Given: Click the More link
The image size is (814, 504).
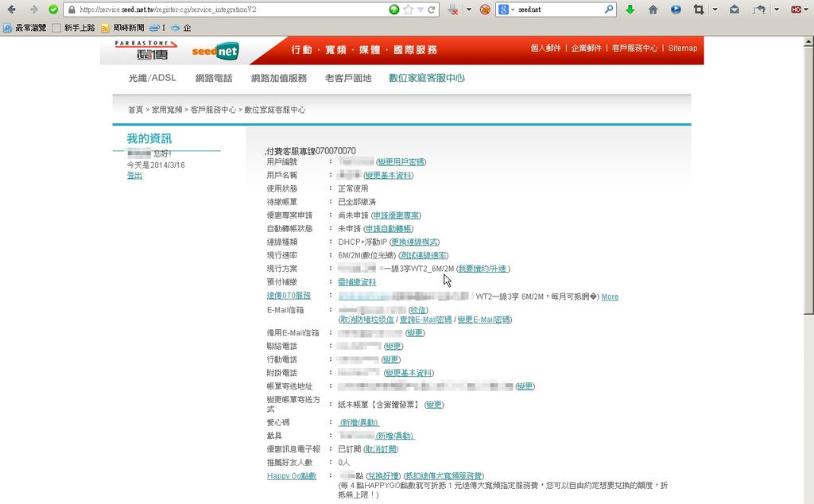Looking at the screenshot, I should coord(610,297).
